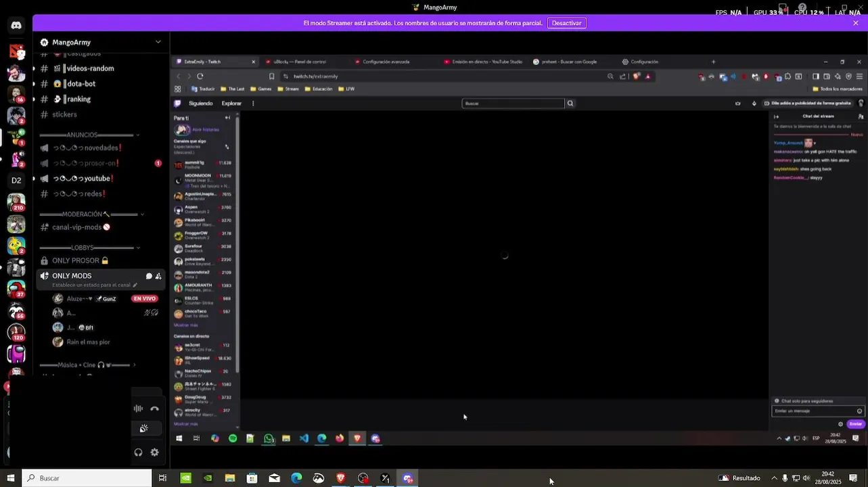This screenshot has height=487, width=868.
Task: Open Brave browser from Windows taskbar
Action: [x=340, y=478]
